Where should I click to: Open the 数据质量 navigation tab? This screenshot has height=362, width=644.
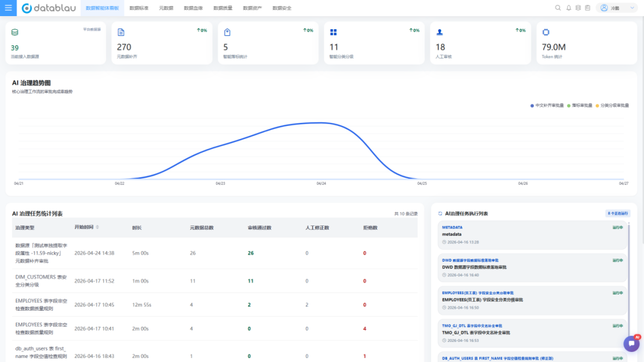pyautogui.click(x=223, y=8)
